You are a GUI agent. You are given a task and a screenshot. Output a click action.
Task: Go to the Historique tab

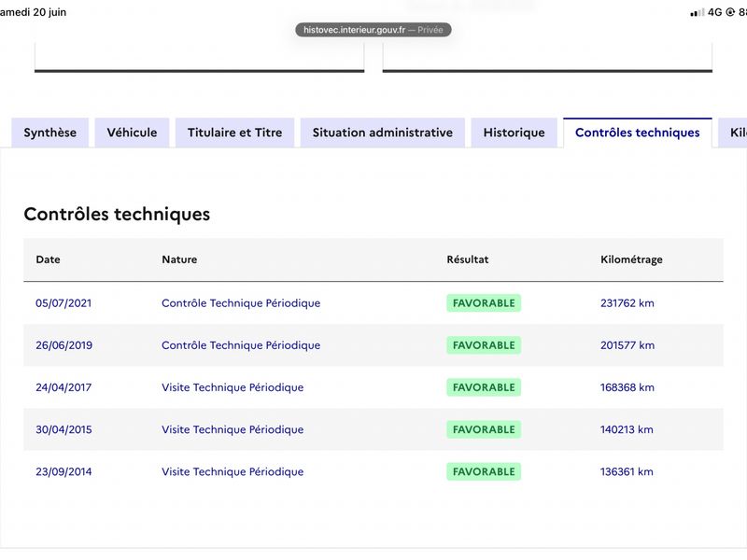[514, 133]
